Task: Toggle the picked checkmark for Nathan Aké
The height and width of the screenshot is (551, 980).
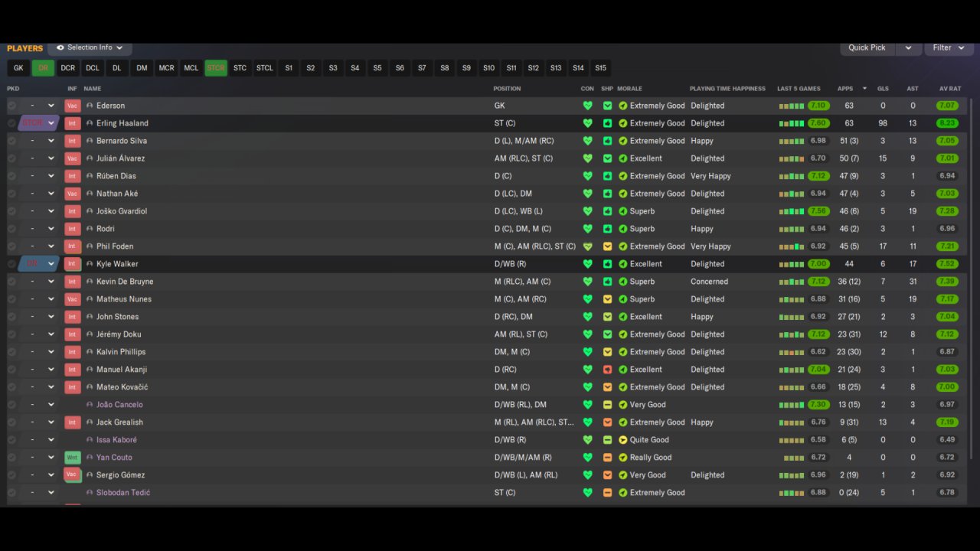Action: point(11,194)
